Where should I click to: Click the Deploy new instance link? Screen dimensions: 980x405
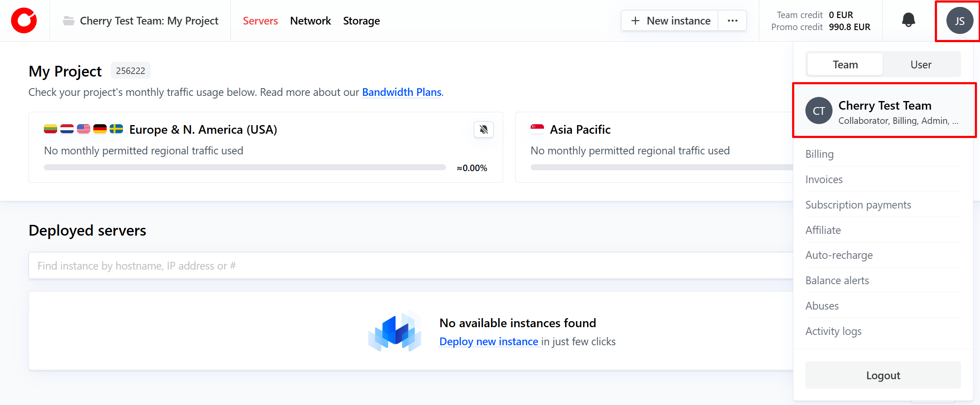pyautogui.click(x=488, y=341)
